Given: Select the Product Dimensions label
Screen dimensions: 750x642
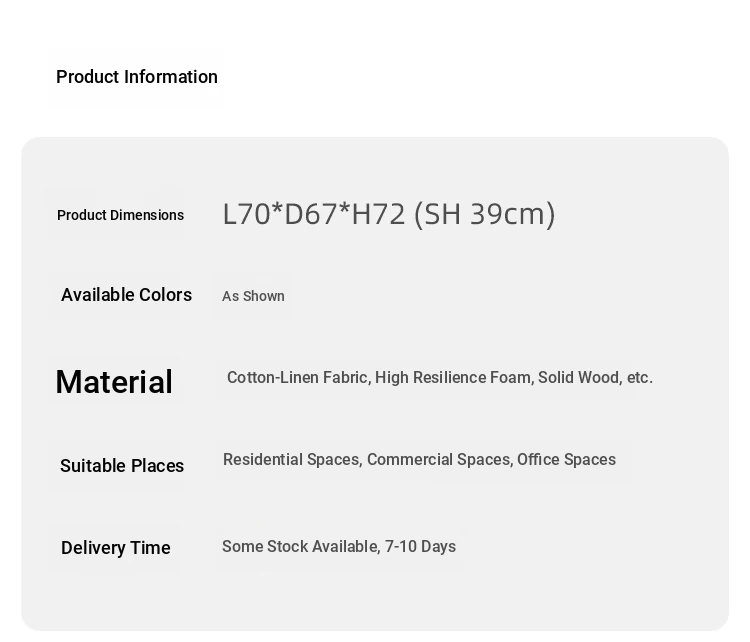Looking at the screenshot, I should [x=121, y=215].
